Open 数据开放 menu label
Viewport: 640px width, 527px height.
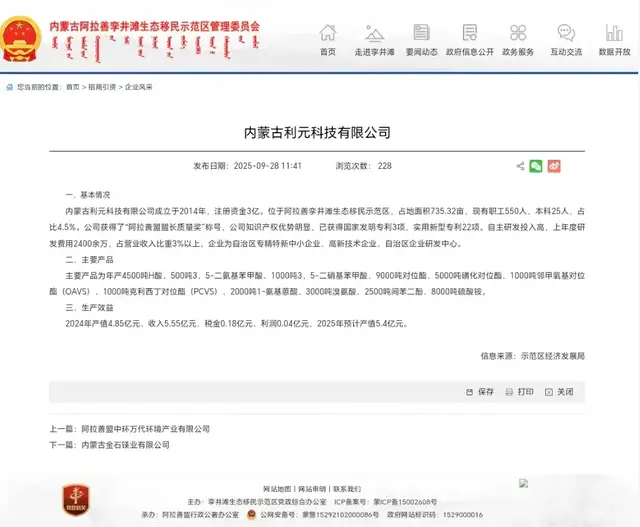point(614,52)
